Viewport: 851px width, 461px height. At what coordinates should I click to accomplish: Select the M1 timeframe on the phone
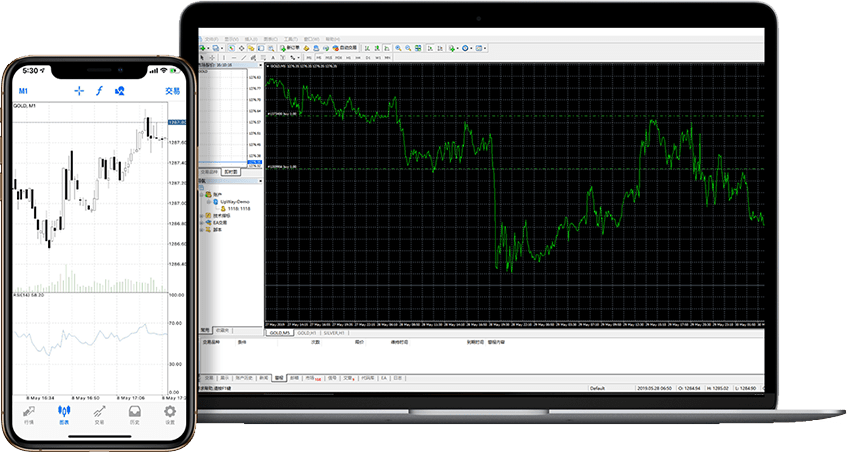click(x=22, y=91)
